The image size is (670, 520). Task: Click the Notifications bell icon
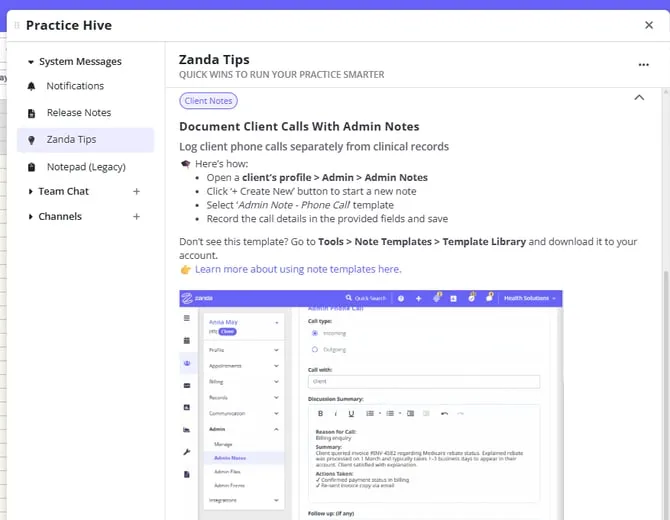31,86
